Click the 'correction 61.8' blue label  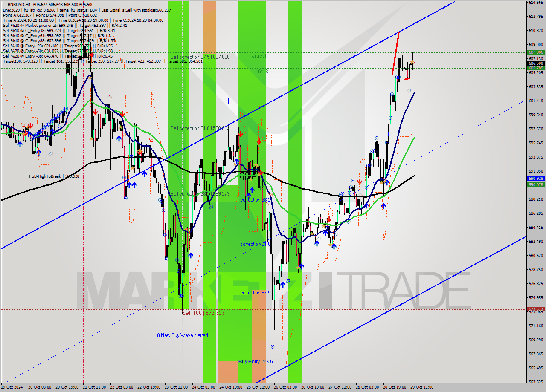click(x=256, y=244)
